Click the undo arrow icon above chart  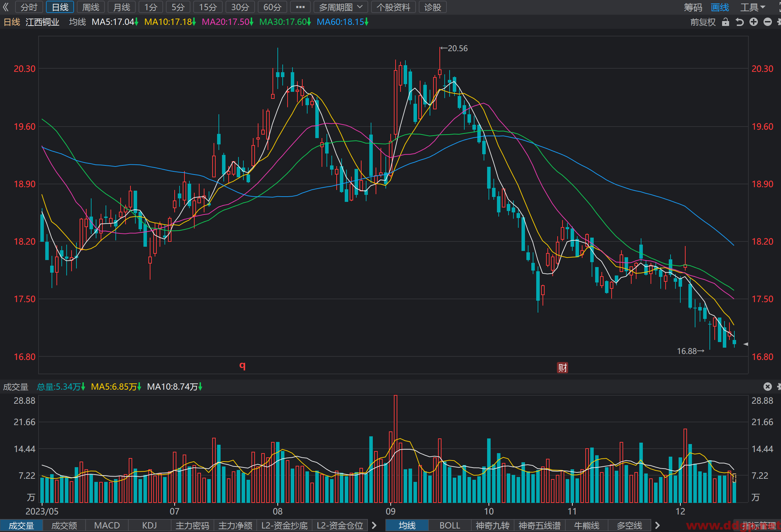click(x=740, y=22)
